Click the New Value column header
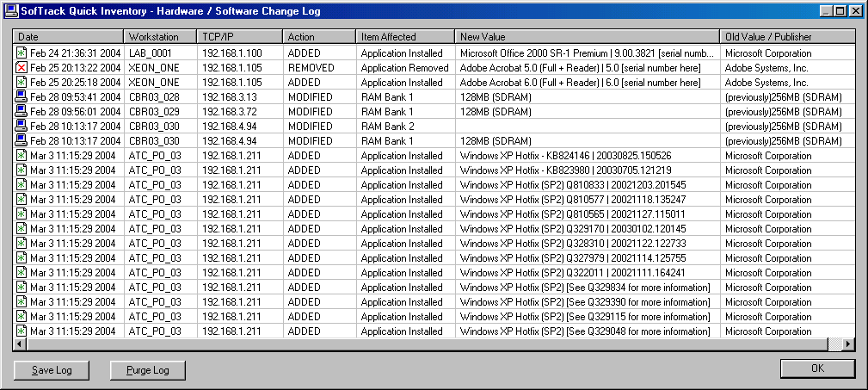Image resolution: width=868 pixels, height=390 pixels. coord(587,37)
